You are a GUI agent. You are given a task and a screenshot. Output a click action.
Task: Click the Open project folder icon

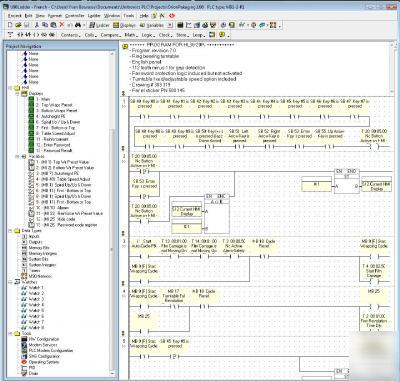click(18, 25)
